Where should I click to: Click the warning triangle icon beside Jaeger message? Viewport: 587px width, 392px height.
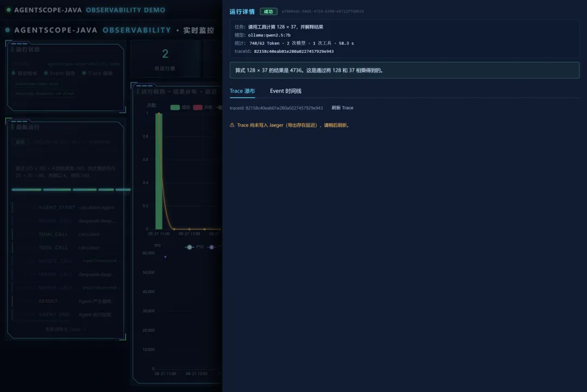pyautogui.click(x=232, y=125)
